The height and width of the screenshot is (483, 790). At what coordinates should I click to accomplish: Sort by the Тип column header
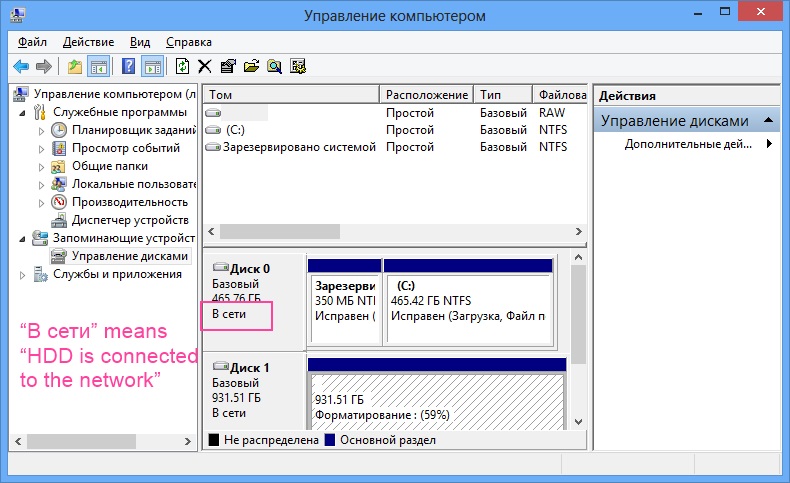pos(503,95)
